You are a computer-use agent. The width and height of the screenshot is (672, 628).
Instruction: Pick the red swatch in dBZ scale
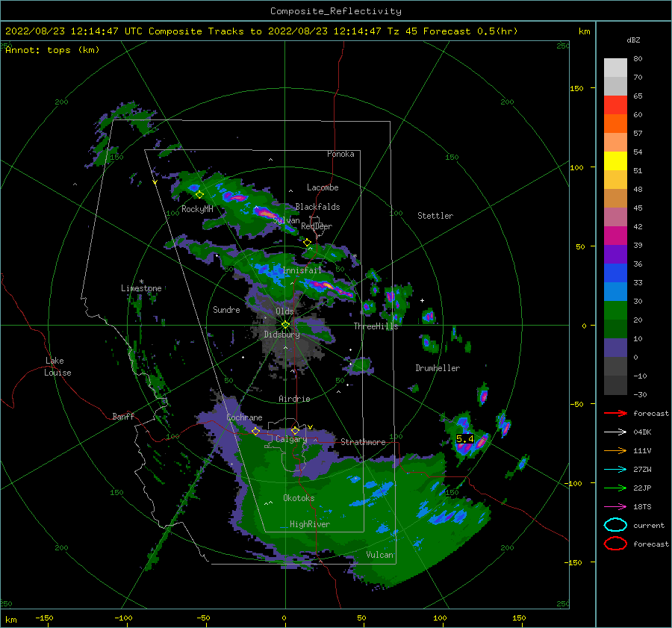(x=615, y=105)
